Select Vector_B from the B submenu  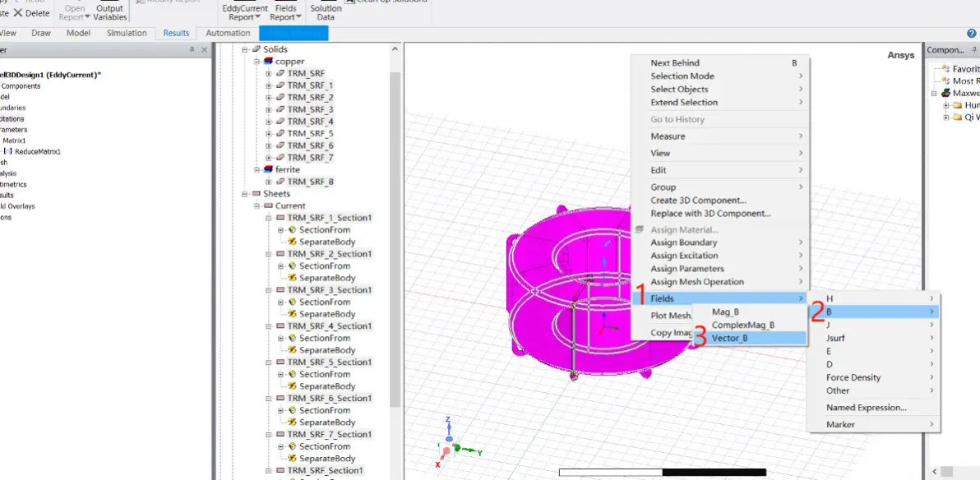tap(750, 338)
